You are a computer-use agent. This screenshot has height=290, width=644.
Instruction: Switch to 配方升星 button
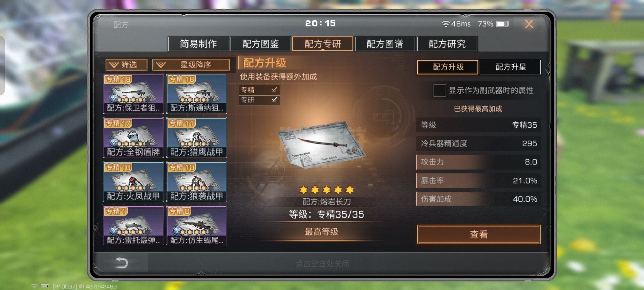point(510,67)
